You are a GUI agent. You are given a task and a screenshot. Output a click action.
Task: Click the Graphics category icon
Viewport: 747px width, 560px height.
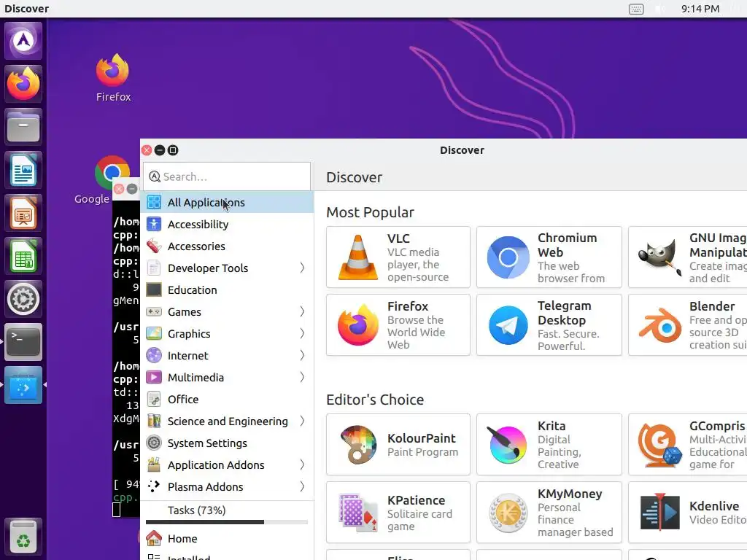tap(154, 334)
